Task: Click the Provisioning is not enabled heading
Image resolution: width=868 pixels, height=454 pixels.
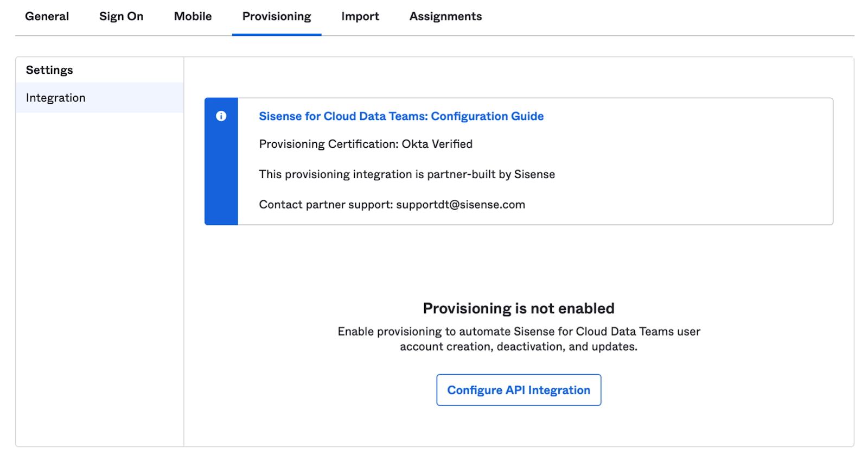Action: coord(519,308)
